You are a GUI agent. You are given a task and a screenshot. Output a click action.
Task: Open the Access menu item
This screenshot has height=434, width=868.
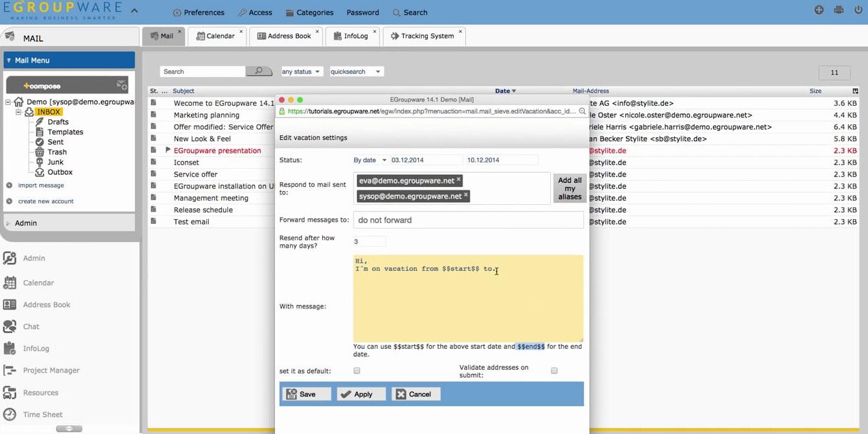click(x=255, y=12)
